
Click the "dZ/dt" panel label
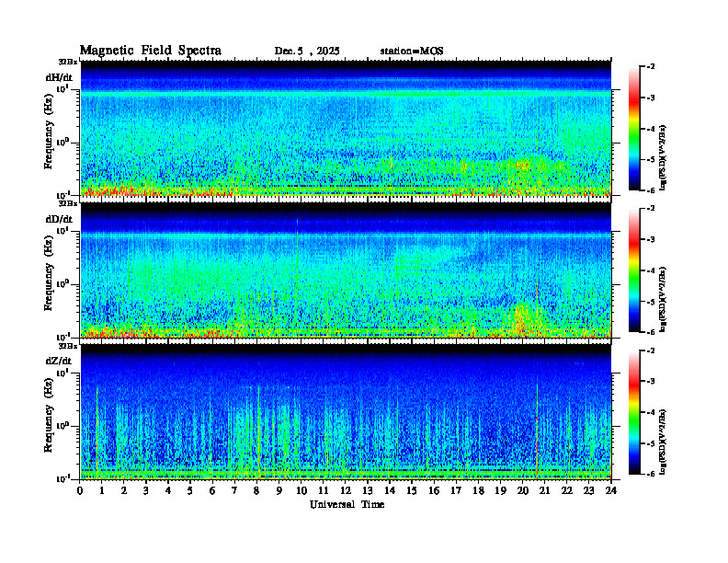coord(59,361)
